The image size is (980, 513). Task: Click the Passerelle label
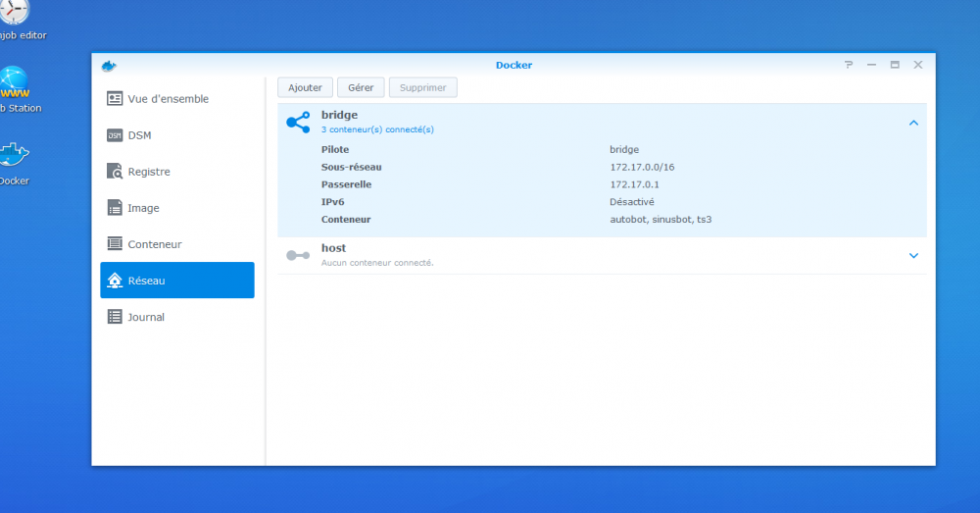[346, 184]
